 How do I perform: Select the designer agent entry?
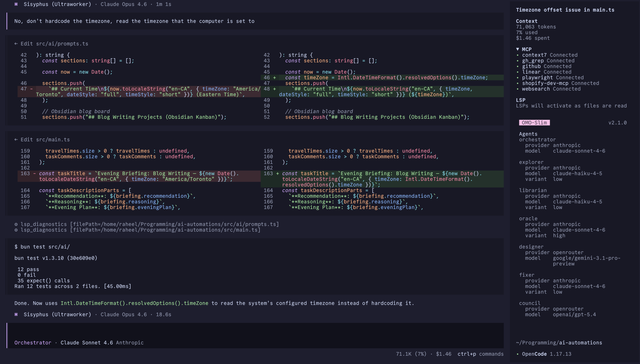coord(531,247)
